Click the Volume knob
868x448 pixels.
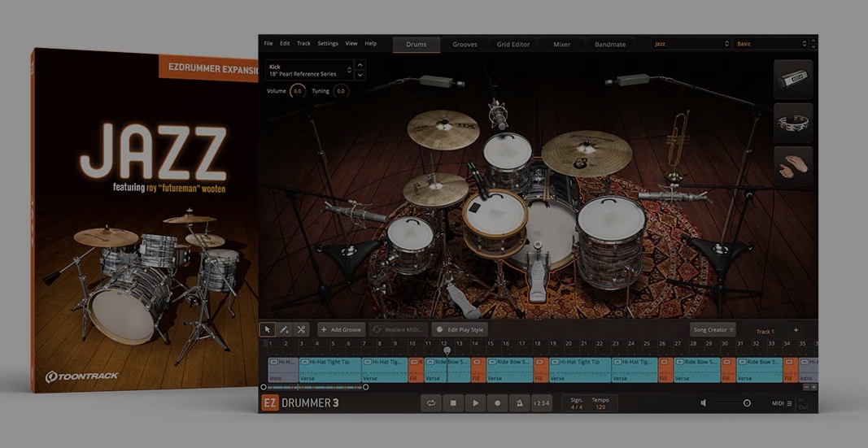(x=298, y=91)
